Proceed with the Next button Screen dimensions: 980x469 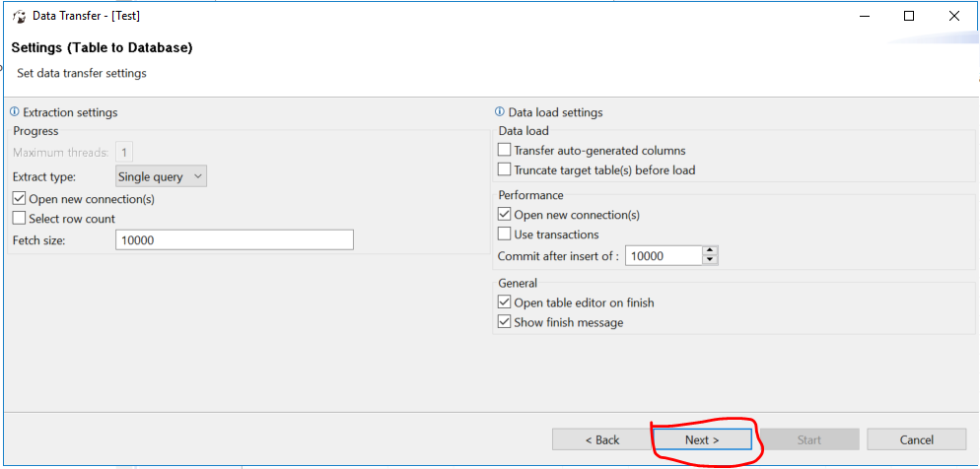point(702,439)
